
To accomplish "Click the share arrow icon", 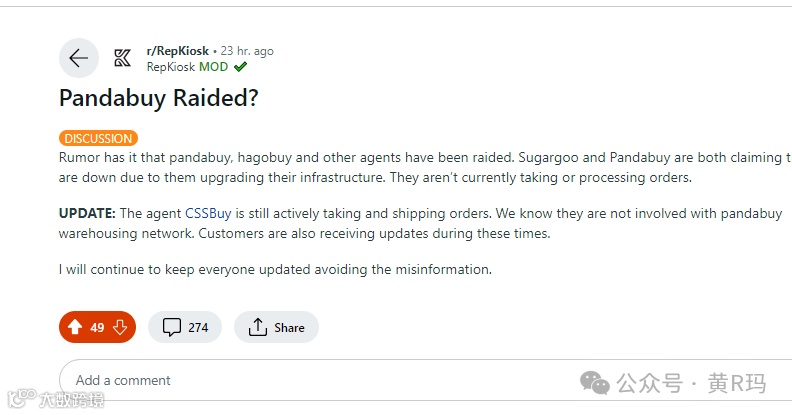I will (x=258, y=327).
